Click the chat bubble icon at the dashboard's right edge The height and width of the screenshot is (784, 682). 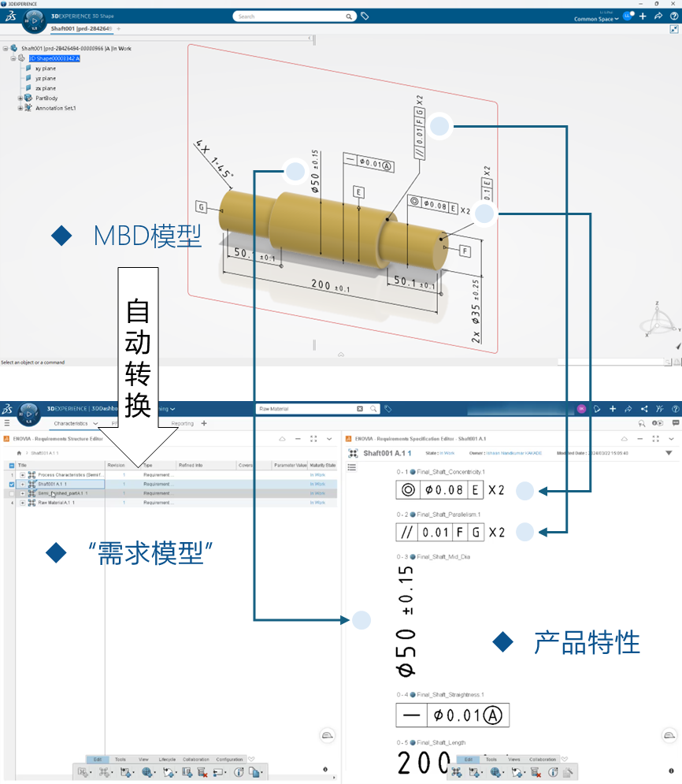click(676, 423)
